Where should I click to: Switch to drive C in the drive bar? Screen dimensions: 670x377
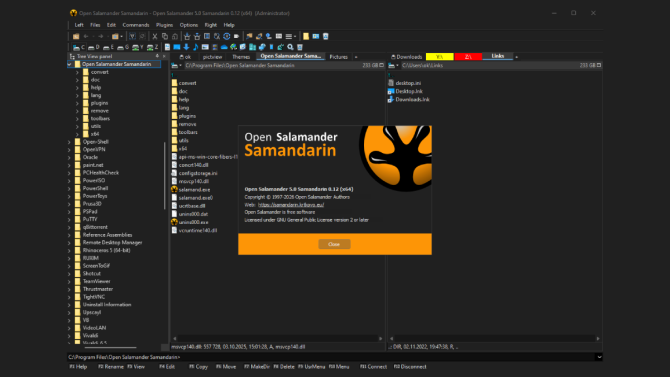tap(79, 47)
